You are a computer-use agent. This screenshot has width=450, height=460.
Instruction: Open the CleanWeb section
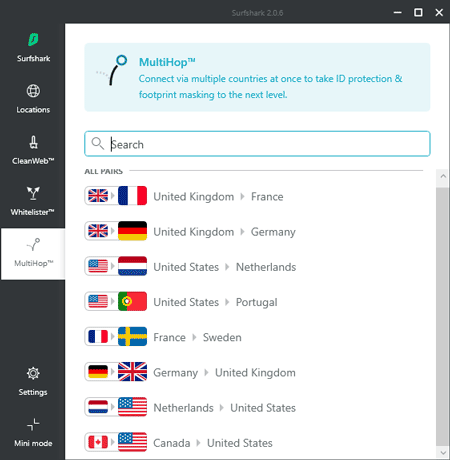(x=33, y=150)
